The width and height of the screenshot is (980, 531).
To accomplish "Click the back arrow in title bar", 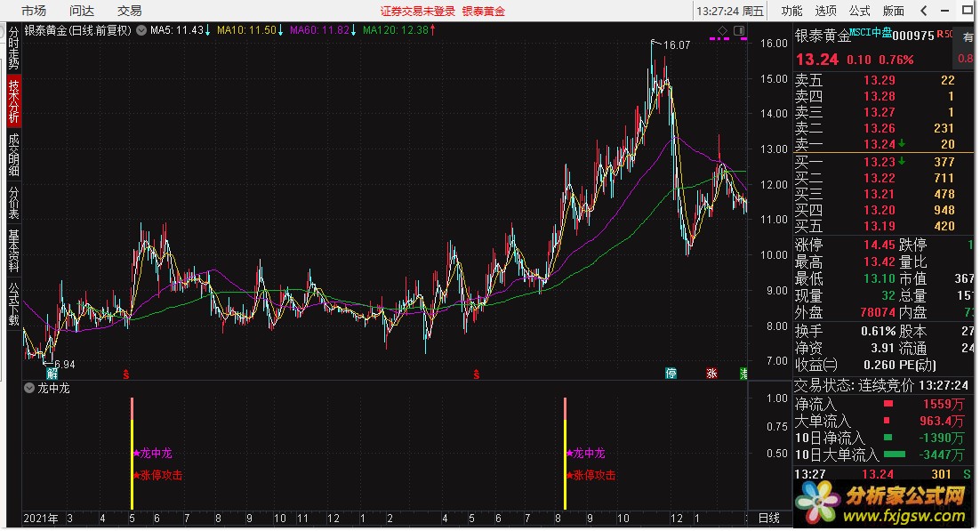I will click(x=924, y=11).
